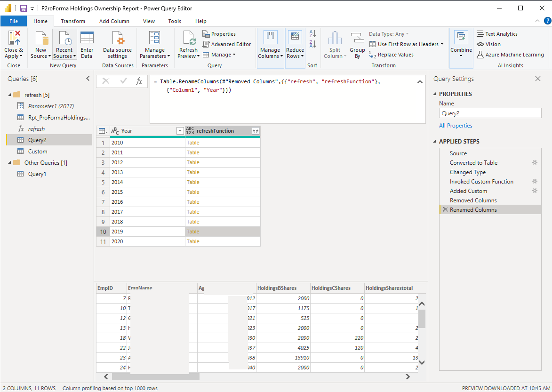Click Table cell for year 2015
Screen dimensions: 552x392
pyautogui.click(x=223, y=192)
